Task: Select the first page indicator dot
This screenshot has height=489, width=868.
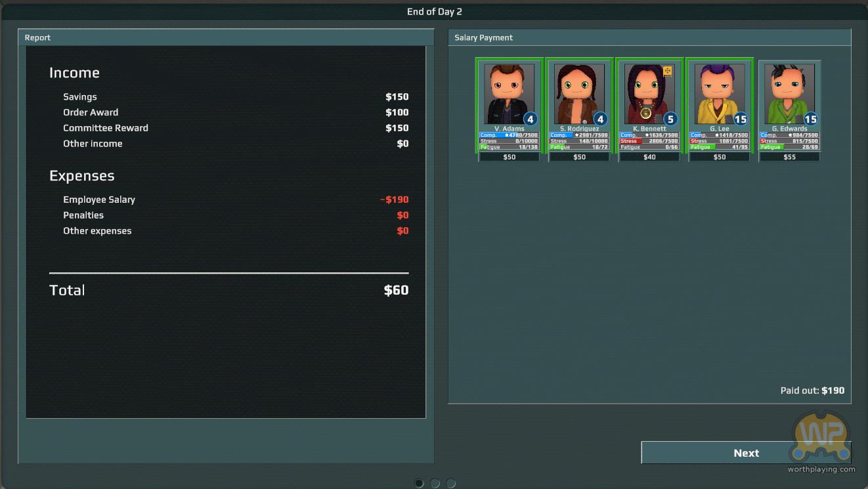Action: click(x=419, y=484)
